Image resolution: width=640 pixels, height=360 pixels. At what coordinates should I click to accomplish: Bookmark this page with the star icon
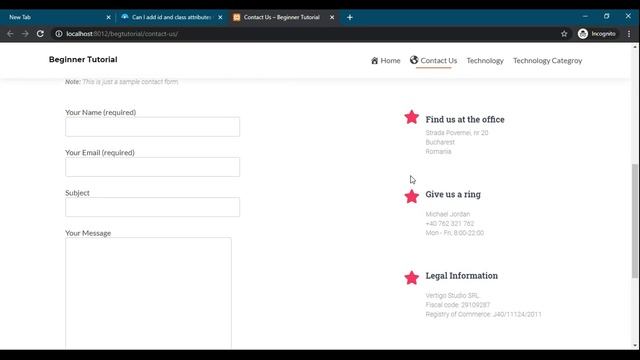coord(564,34)
